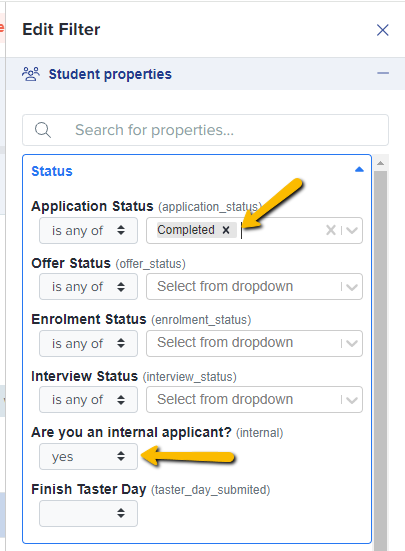The height and width of the screenshot is (551, 405).
Task: Click the search magnifier icon
Action: click(43, 130)
